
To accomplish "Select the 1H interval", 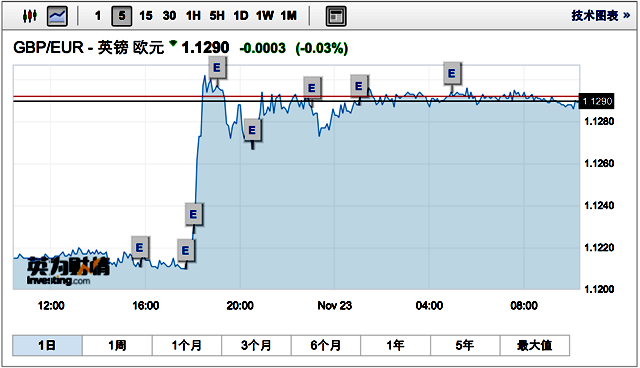I will point(193,16).
